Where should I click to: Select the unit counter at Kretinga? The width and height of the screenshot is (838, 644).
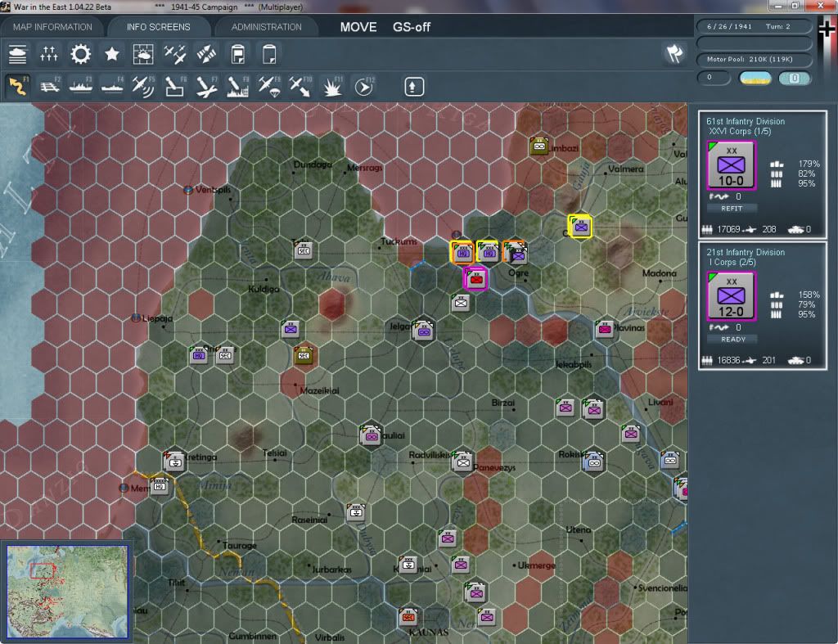click(x=174, y=462)
